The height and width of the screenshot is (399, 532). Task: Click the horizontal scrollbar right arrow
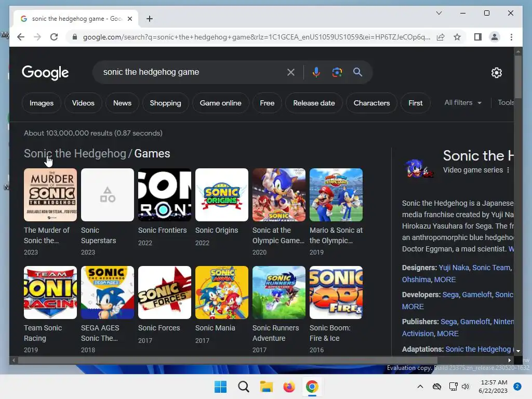pos(509,361)
